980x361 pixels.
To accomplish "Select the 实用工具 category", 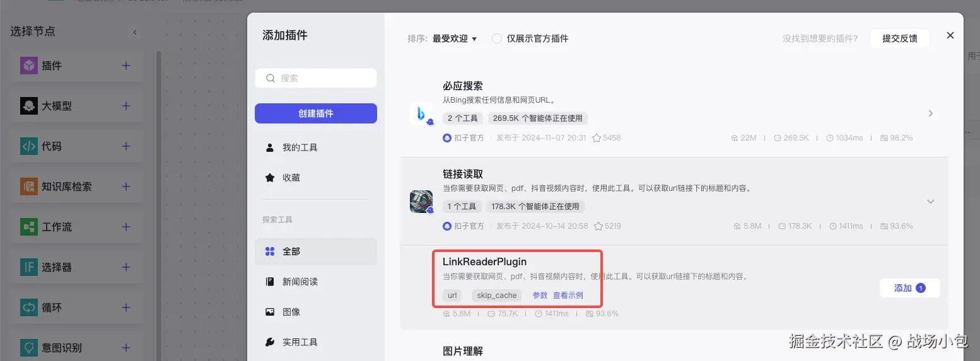I will click(316, 342).
